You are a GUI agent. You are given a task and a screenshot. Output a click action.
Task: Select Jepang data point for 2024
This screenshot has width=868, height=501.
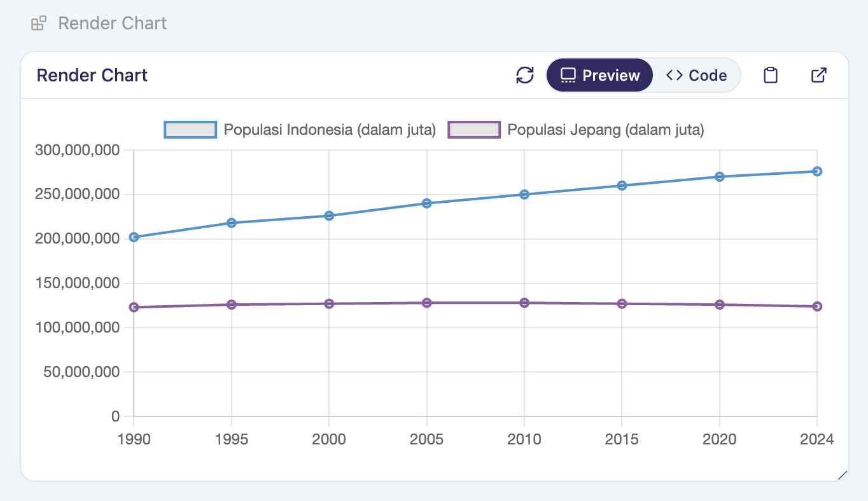[817, 306]
